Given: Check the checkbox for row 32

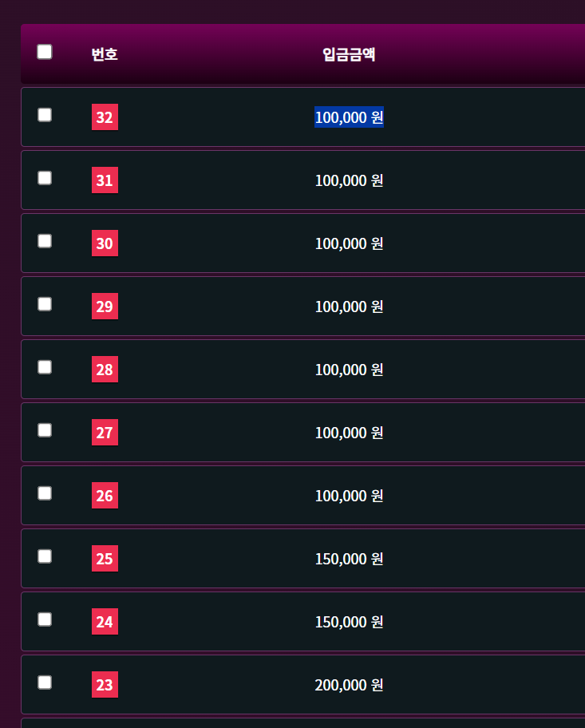Looking at the screenshot, I should point(45,115).
